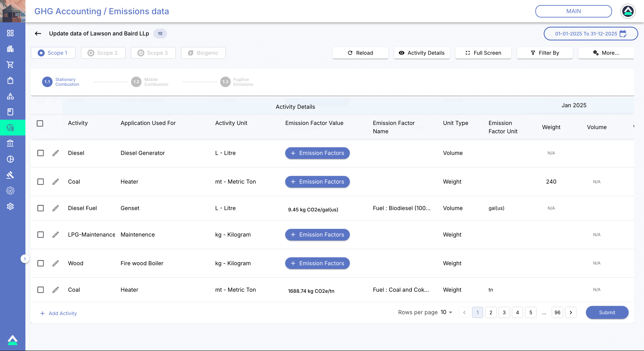The height and width of the screenshot is (351, 644).
Task: Edit the Diesel Fuel Genset row pencil icon
Action: point(55,208)
